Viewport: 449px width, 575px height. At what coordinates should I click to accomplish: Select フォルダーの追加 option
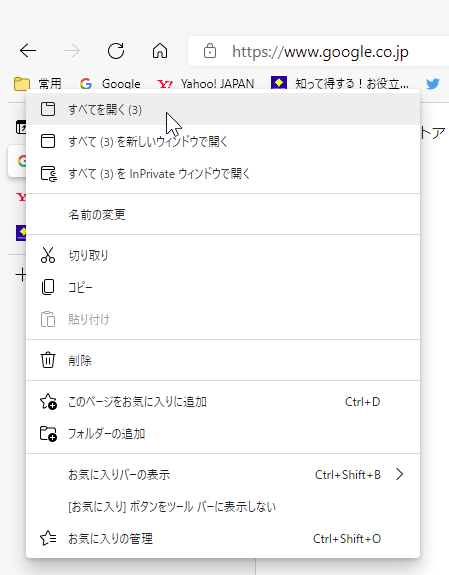pos(223,434)
